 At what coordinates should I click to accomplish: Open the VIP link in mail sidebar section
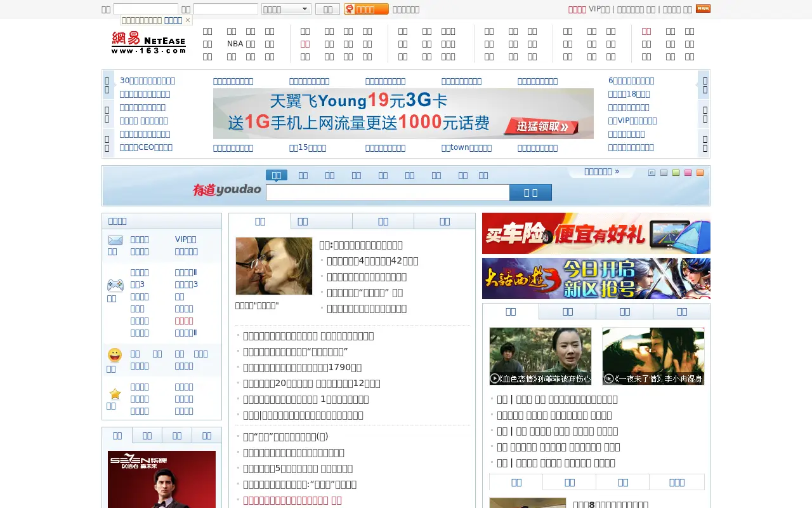pyautogui.click(x=186, y=239)
